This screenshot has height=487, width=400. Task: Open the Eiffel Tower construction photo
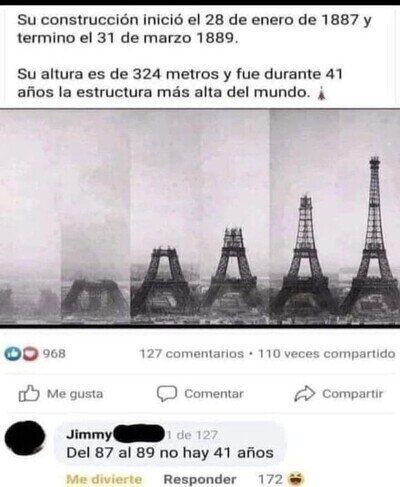tap(200, 218)
